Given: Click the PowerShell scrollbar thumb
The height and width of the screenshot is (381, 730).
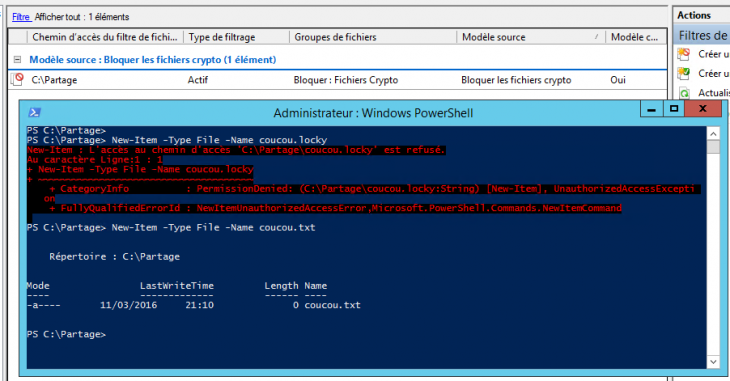Looking at the screenshot, I should point(713,147).
